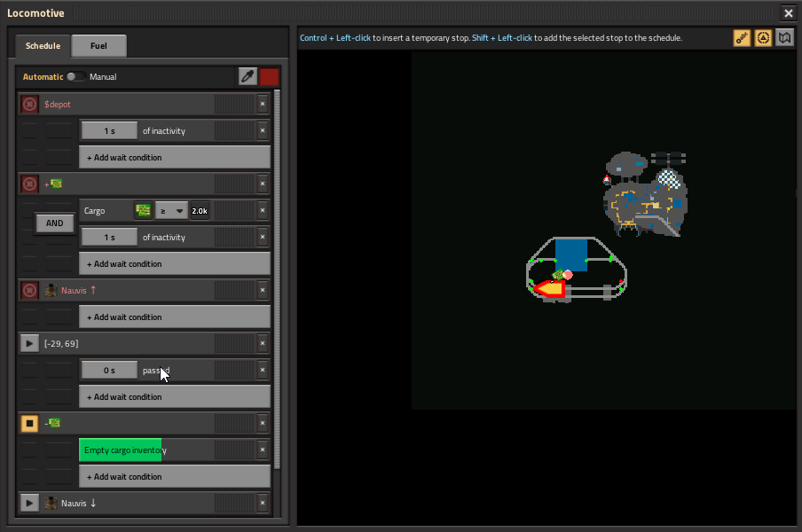This screenshot has height=532, width=802.
Task: Select the Schedule tab
Action: coord(43,45)
